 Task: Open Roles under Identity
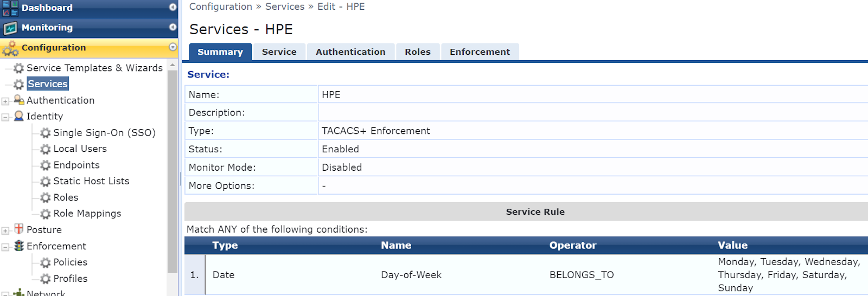66,197
